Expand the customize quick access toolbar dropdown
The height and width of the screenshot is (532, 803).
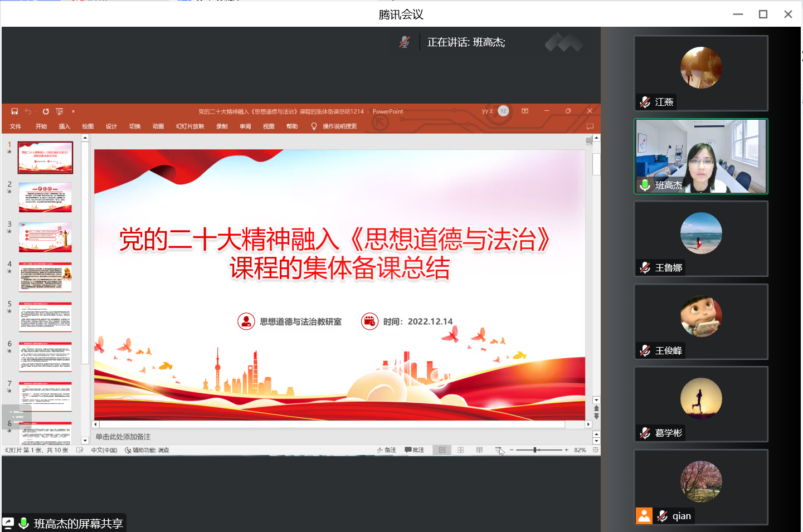[x=73, y=111]
